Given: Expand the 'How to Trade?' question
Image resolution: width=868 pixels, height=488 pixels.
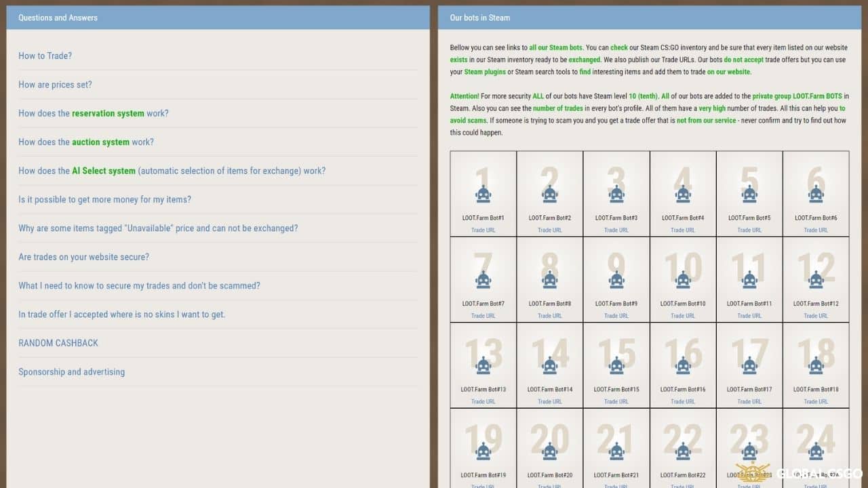Looking at the screenshot, I should click(x=45, y=56).
